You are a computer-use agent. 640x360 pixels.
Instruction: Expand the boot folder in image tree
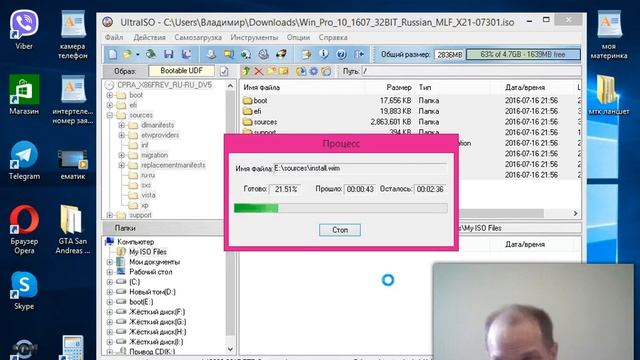(x=109, y=95)
